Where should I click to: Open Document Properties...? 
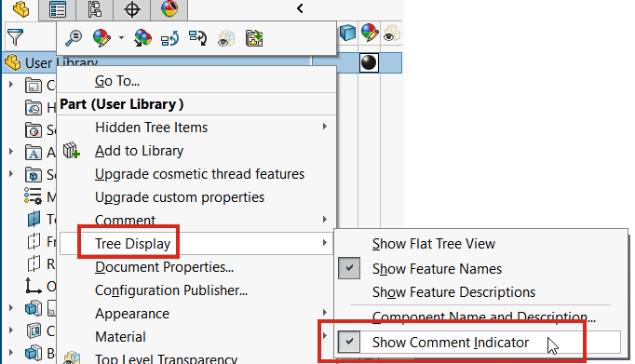click(x=164, y=267)
